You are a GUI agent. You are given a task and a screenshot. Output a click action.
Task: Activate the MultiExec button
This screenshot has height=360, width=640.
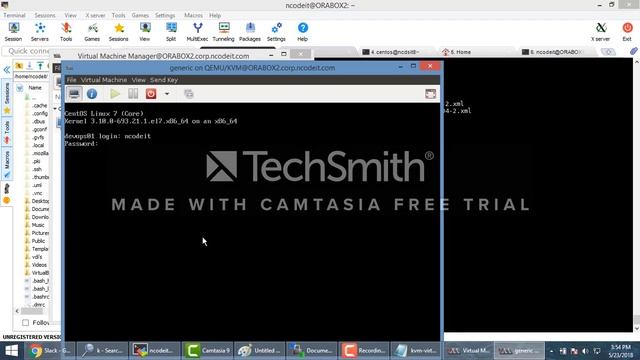tap(197, 32)
